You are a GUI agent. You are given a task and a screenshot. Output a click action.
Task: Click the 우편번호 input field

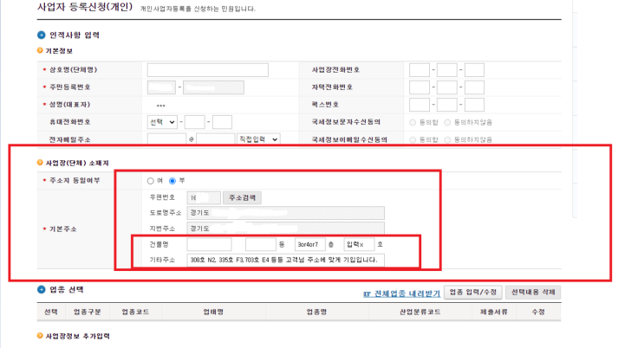tap(204, 197)
